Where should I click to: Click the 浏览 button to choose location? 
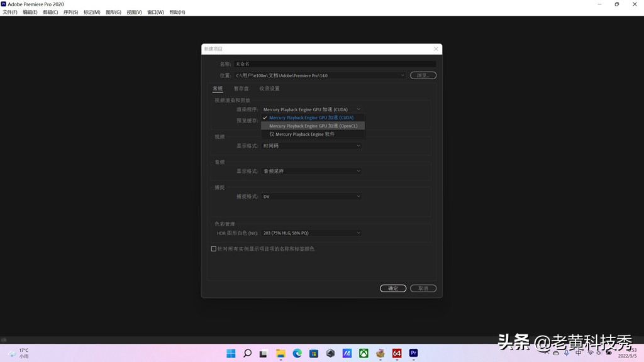[x=422, y=74]
